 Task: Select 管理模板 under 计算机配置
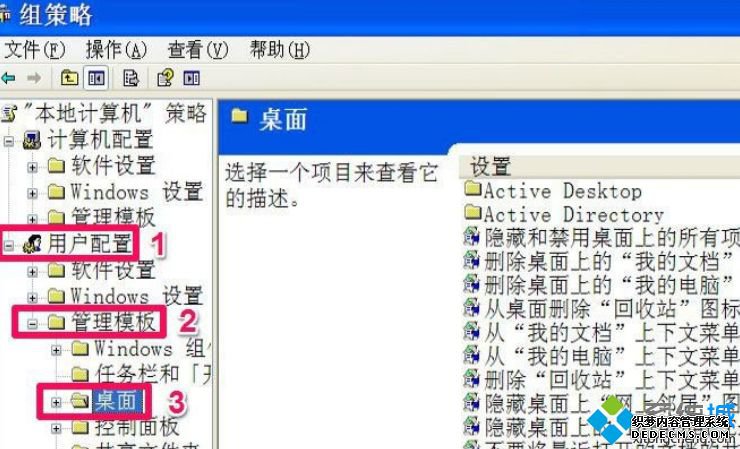[x=113, y=217]
